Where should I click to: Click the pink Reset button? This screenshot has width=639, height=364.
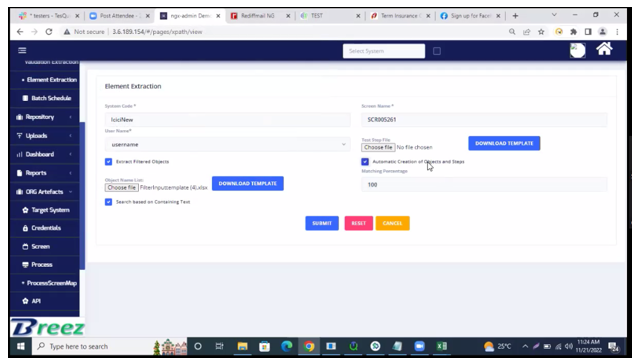point(358,223)
